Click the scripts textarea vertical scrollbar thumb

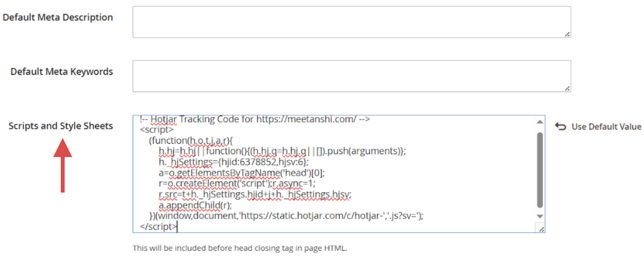(x=540, y=170)
